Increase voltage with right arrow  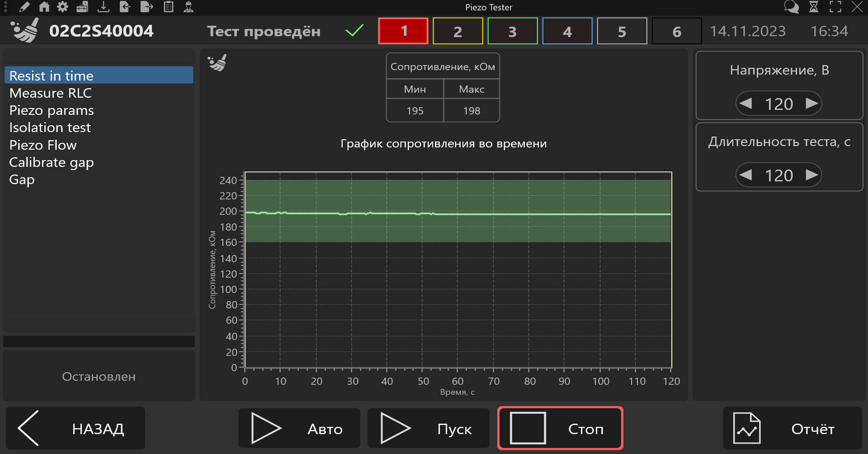(x=812, y=104)
